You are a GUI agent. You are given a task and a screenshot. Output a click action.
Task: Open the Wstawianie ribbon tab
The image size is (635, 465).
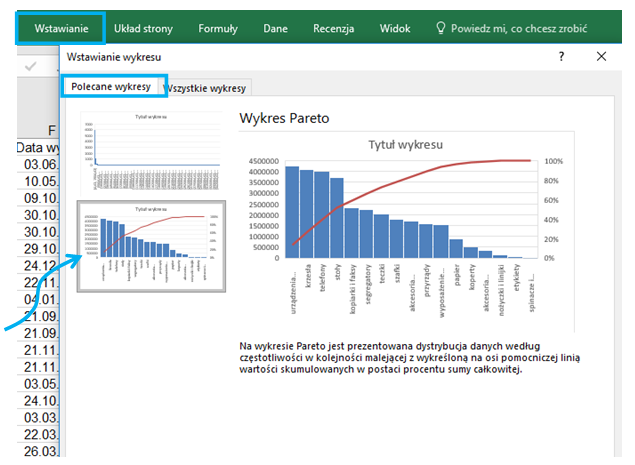61,28
